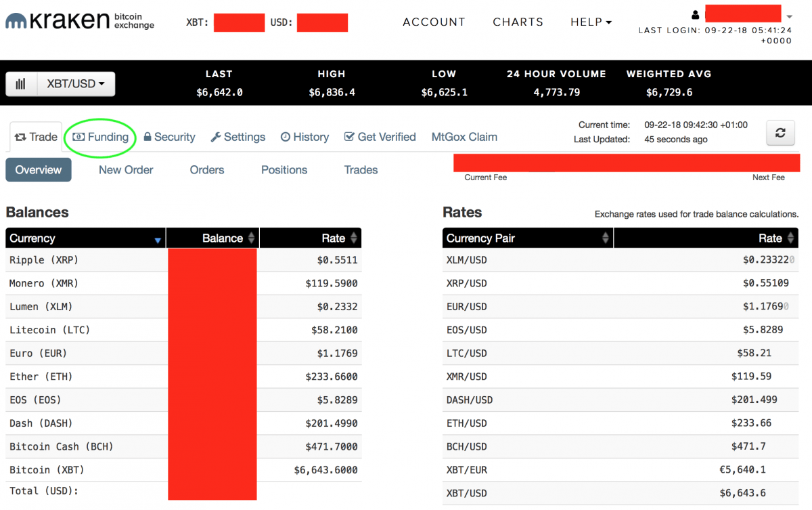Go to Trades
This screenshot has height=510, width=812.
[x=361, y=170]
